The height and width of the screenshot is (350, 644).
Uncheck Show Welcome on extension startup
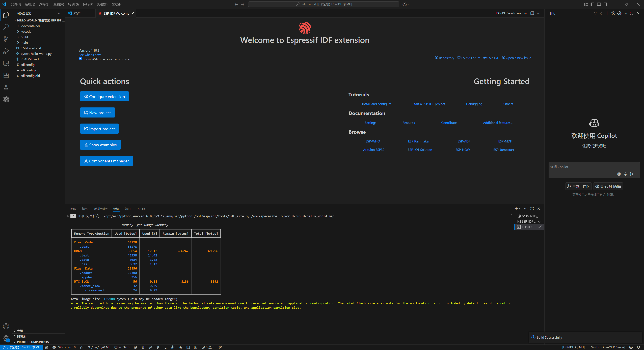coord(80,59)
